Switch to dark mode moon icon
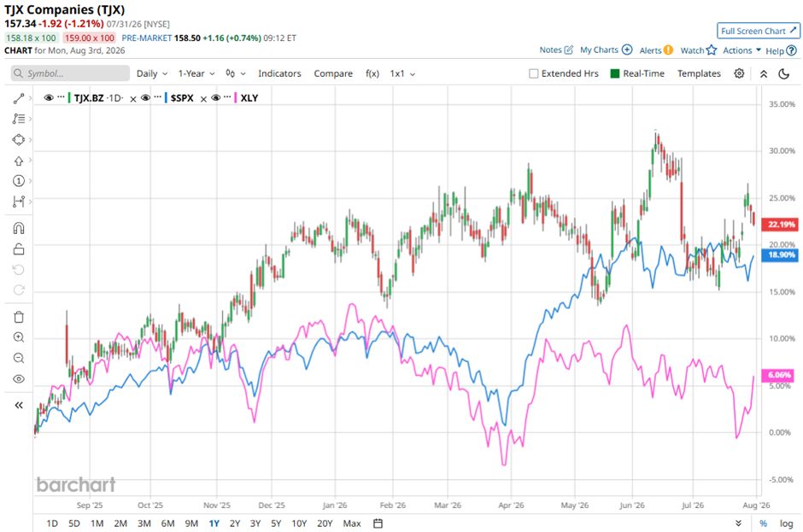Viewport: 803px width, 532px height. 783,73
